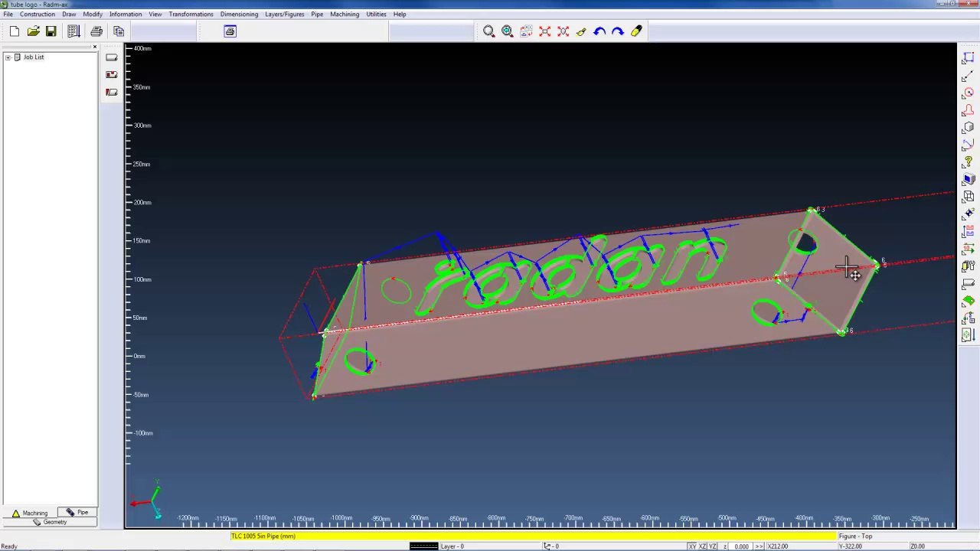980x551 pixels.
Task: Switch to the Pipe tab in the side panel
Action: (77, 513)
